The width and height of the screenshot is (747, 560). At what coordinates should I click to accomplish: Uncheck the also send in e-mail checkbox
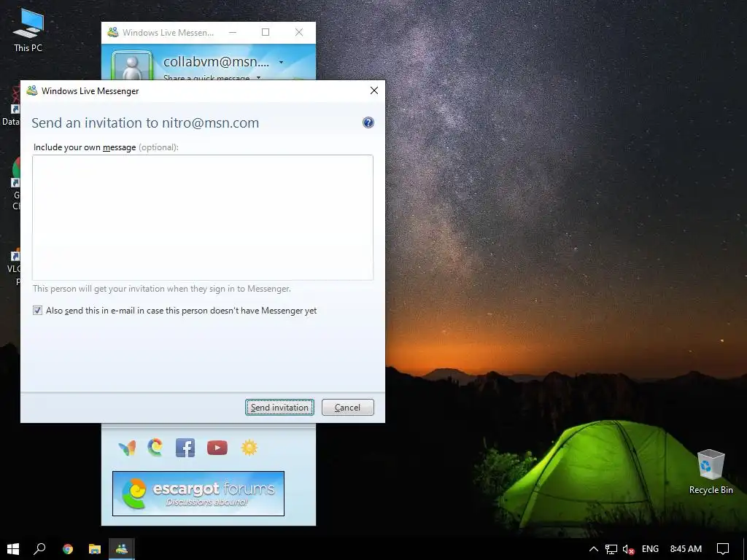[37, 311]
